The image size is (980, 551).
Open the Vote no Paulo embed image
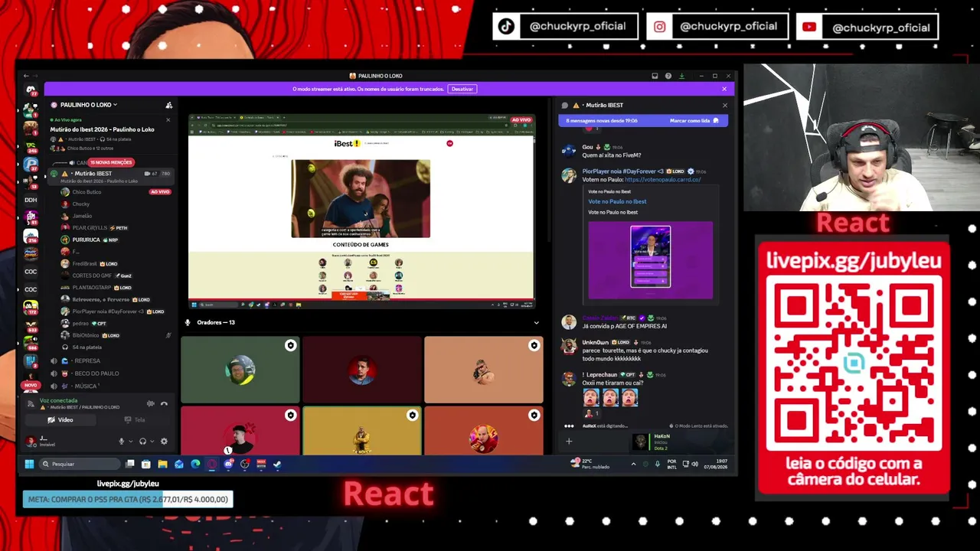pyautogui.click(x=651, y=260)
